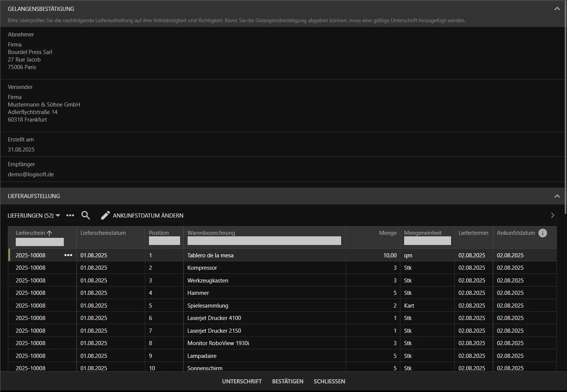567x392 pixels.
Task: Click the Lieferschein filter input field
Action: point(40,242)
